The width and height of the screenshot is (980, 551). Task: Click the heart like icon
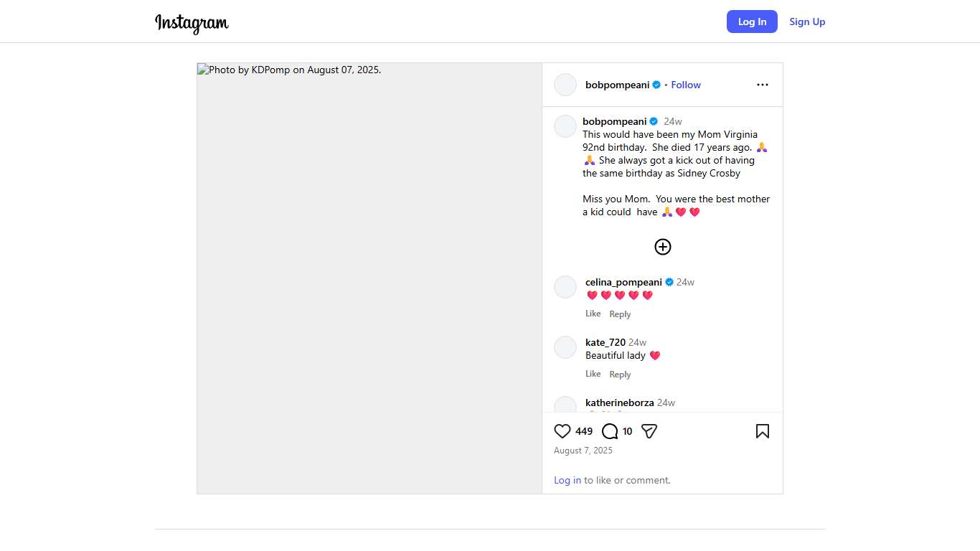pyautogui.click(x=562, y=431)
